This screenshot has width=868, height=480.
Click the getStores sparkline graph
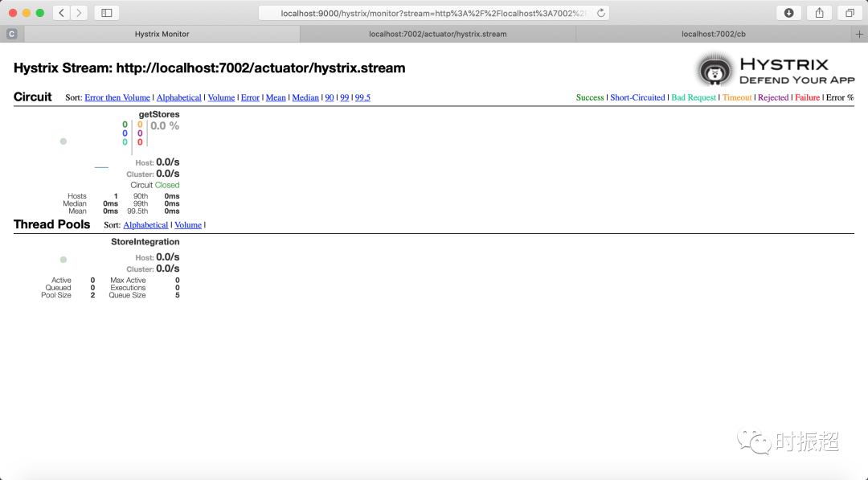coord(101,166)
